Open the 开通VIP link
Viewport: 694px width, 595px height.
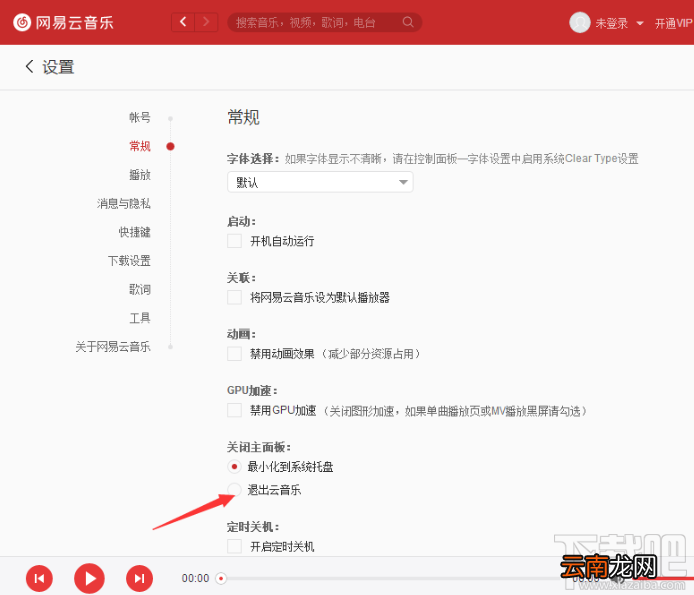click(x=673, y=23)
